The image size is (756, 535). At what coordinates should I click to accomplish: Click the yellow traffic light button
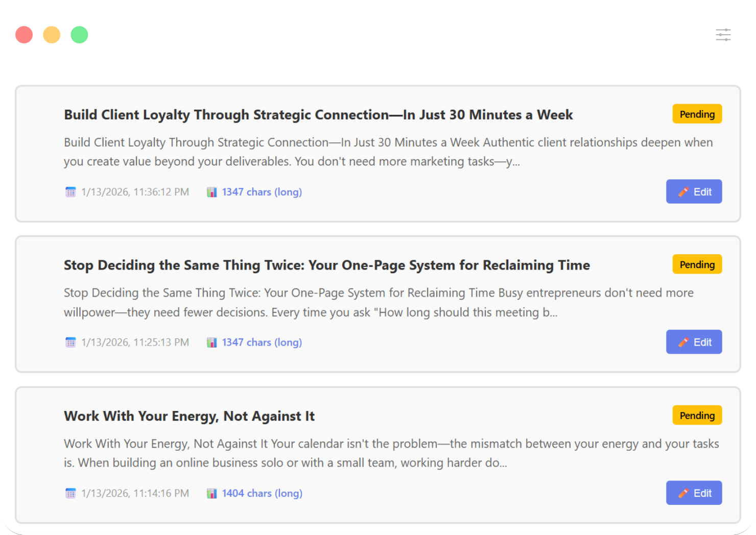[52, 34]
